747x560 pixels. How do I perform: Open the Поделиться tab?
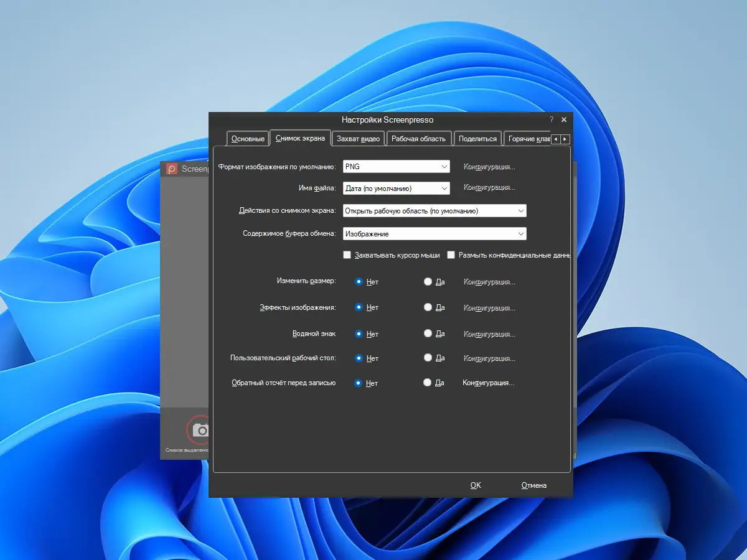477,139
